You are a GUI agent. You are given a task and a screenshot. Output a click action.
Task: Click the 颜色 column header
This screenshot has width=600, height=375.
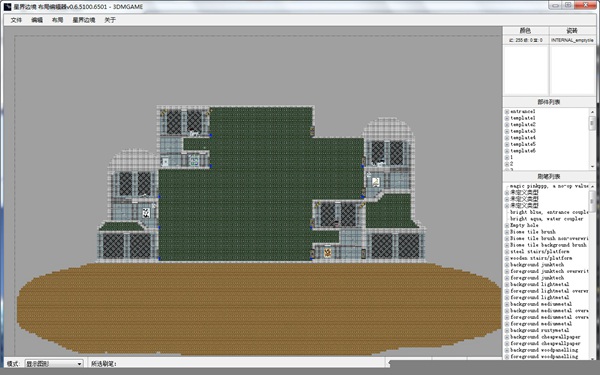click(x=526, y=31)
